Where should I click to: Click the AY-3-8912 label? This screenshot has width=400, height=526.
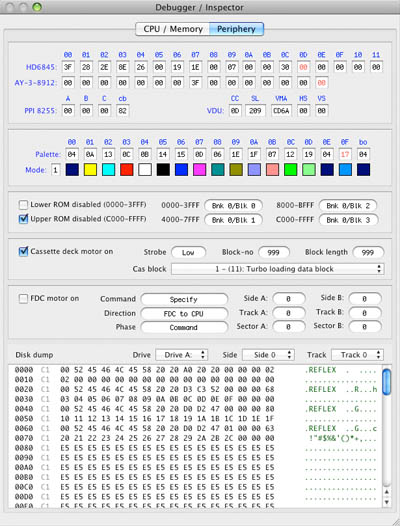tap(35, 83)
